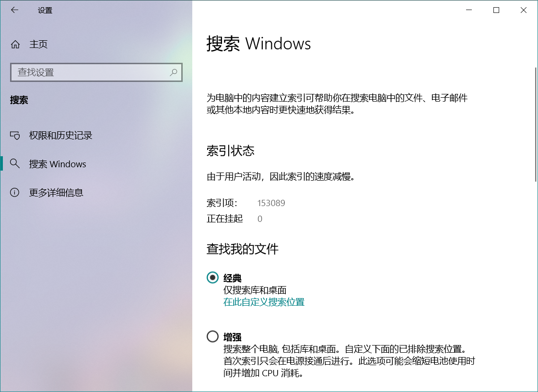Click the 查找我的文件 heading
This screenshot has width=538, height=392.
click(x=243, y=249)
